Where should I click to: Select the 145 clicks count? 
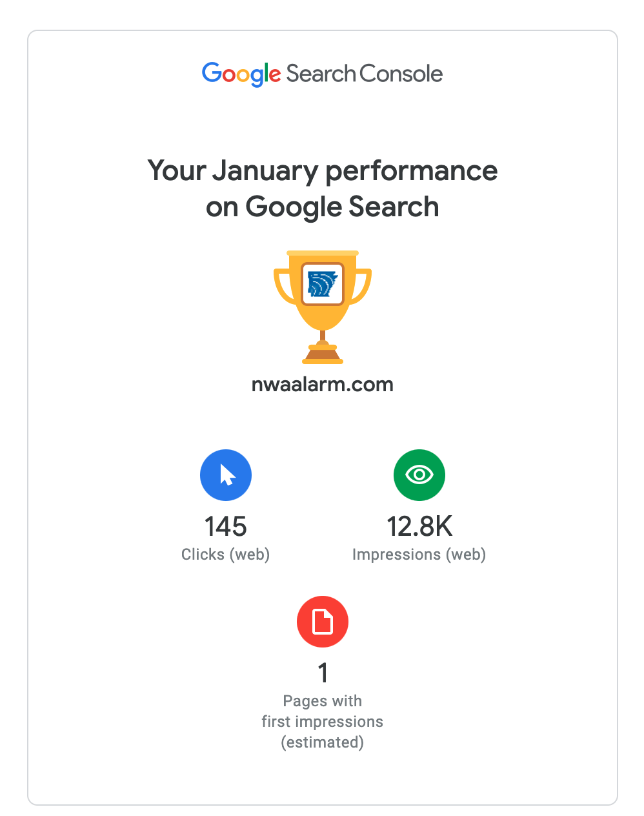pos(225,527)
